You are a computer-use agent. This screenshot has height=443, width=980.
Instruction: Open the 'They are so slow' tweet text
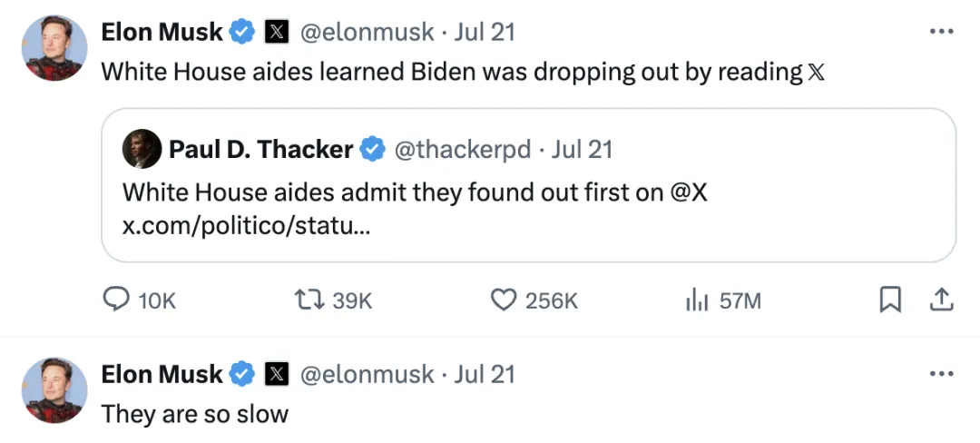tap(194, 414)
